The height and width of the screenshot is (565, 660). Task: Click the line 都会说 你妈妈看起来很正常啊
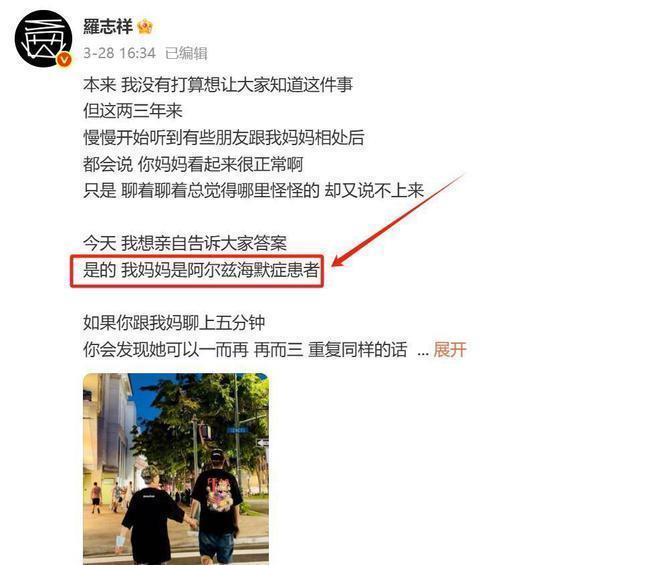[x=193, y=164]
